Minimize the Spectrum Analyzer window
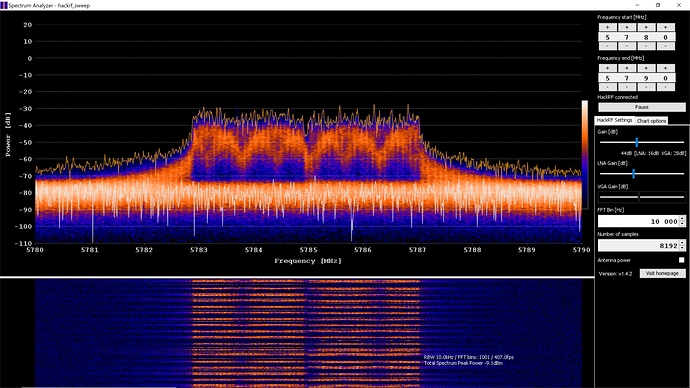Screen dimensions: 690x388 [637, 5]
